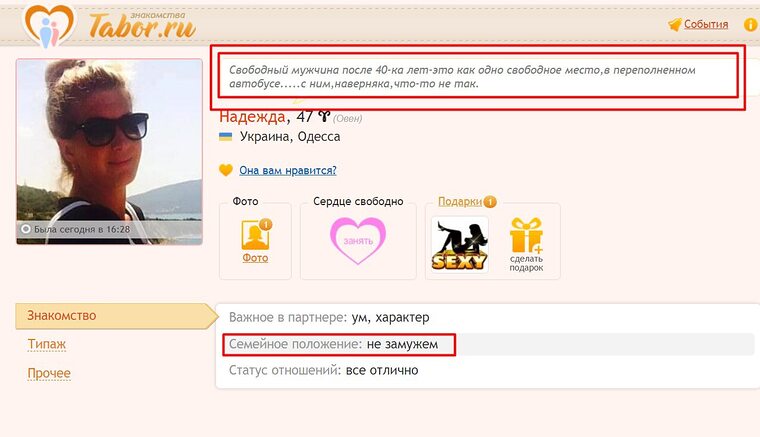Viewport: 760px width, 437px height.
Task: Open the Фото link under photo icon
Action: coord(255,258)
